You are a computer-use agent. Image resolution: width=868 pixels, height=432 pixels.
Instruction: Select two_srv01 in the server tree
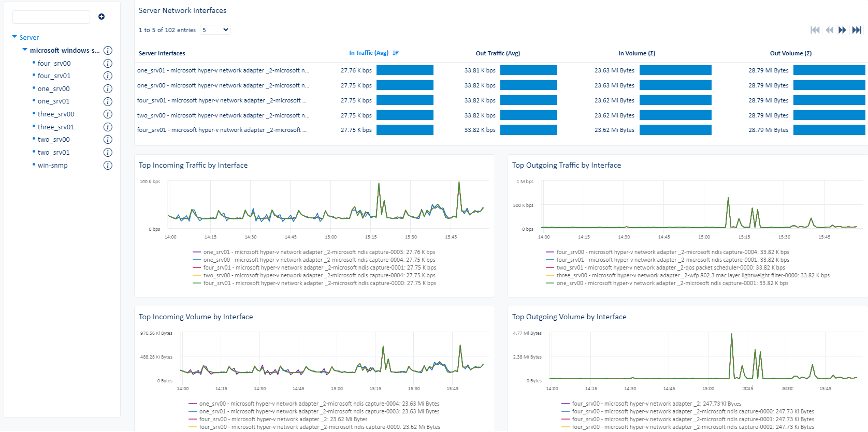53,153
